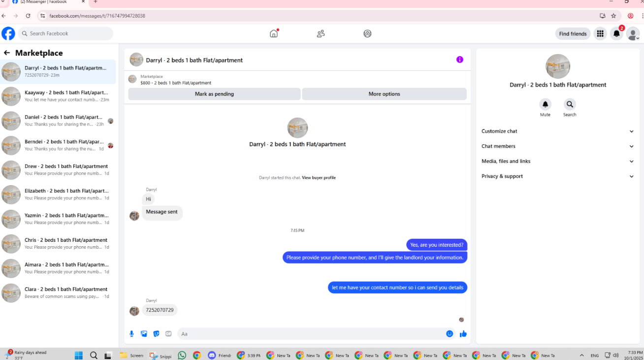Open File Explorer Screenshots window in taskbar
The image size is (644, 360).
tap(132, 355)
